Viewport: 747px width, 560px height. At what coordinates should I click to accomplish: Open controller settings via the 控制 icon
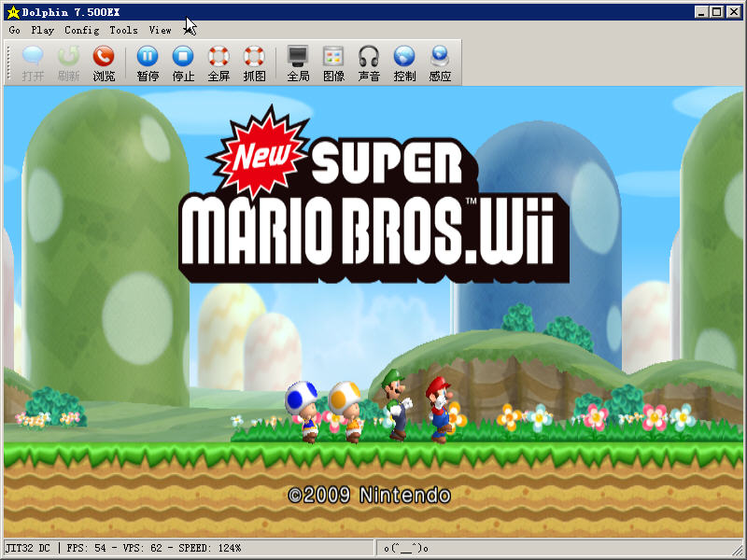click(404, 63)
